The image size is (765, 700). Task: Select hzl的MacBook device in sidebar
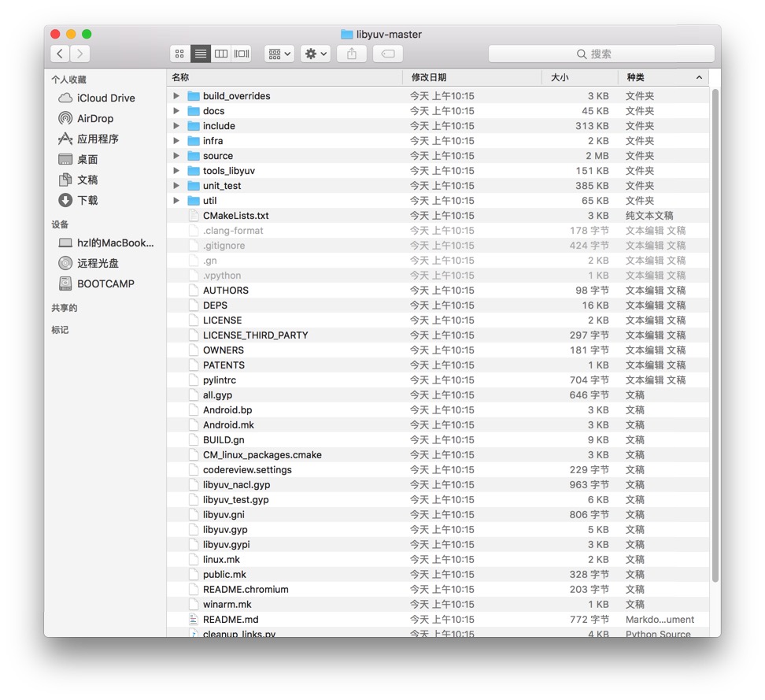(x=106, y=243)
